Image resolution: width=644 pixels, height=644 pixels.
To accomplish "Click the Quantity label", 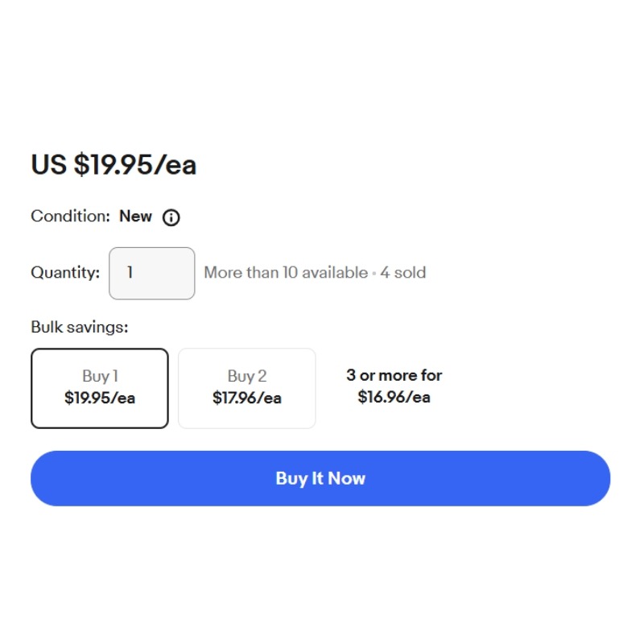I will [65, 272].
